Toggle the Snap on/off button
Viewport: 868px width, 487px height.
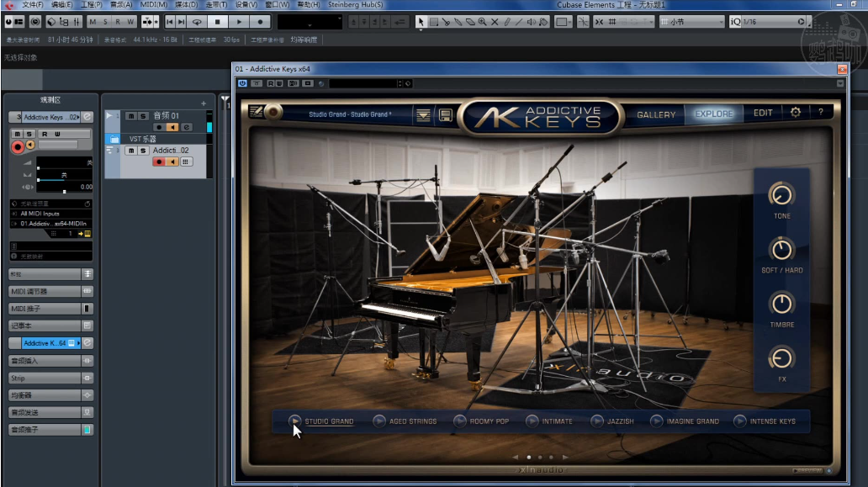(x=599, y=22)
